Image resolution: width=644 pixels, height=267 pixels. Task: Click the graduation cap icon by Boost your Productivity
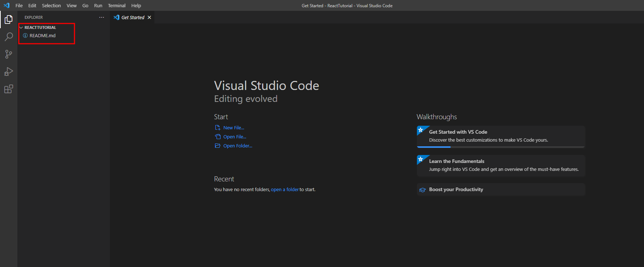coord(422,190)
